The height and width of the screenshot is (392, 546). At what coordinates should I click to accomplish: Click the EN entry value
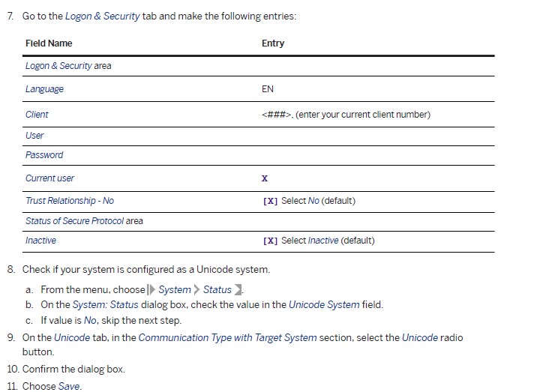click(268, 89)
